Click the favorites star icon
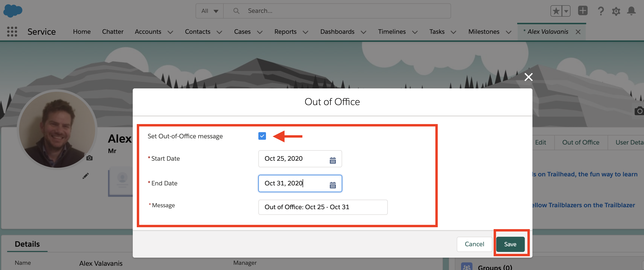This screenshot has width=644, height=270. [556, 11]
